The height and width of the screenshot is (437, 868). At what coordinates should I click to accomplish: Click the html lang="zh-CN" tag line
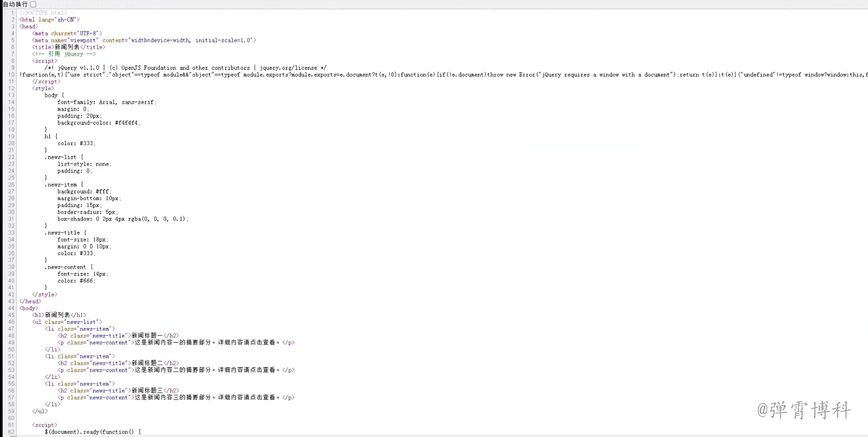coord(50,20)
